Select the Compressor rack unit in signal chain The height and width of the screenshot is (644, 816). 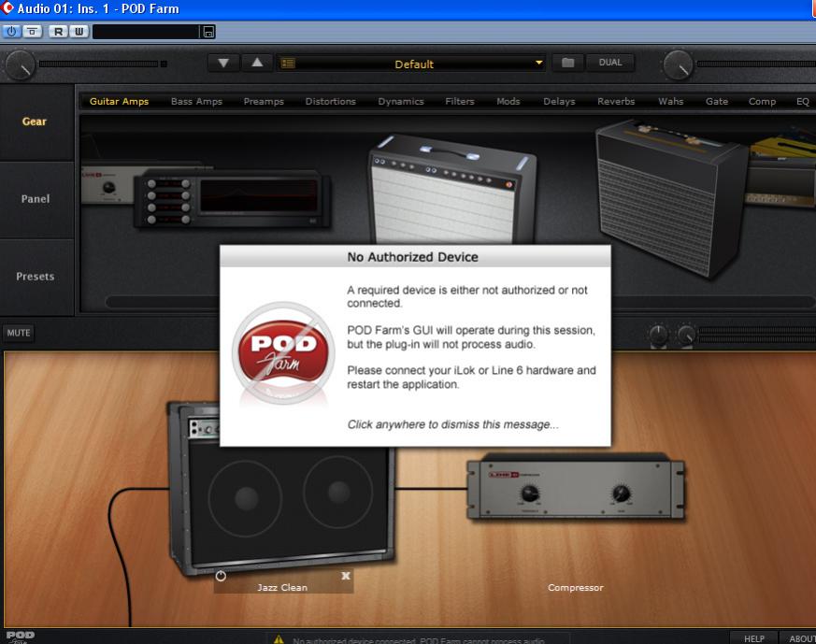pyautogui.click(x=576, y=487)
